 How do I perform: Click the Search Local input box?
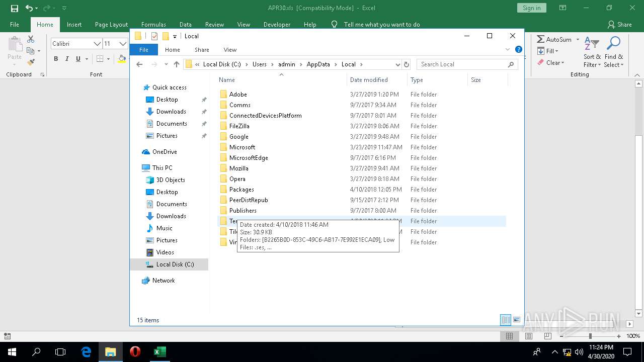point(467,64)
